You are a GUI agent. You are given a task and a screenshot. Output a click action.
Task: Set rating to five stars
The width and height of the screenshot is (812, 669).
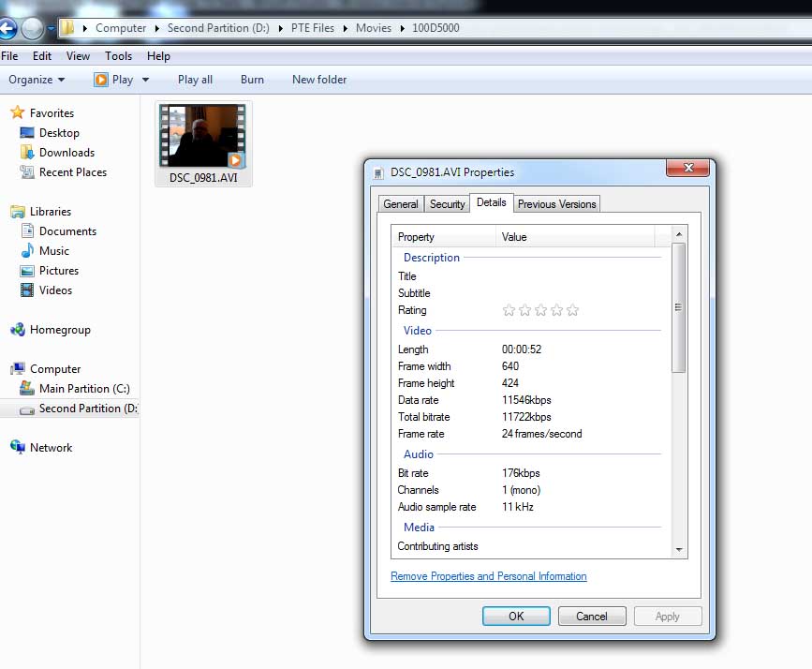click(x=573, y=310)
